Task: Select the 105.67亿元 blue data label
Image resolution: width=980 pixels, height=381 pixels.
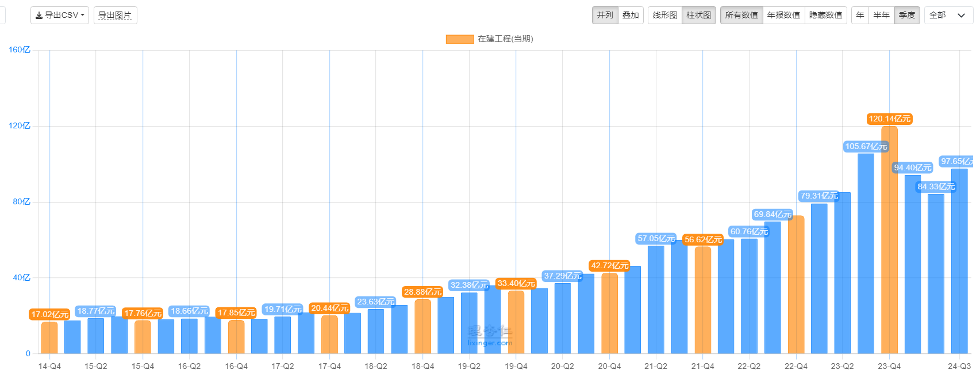Action: 866,147
